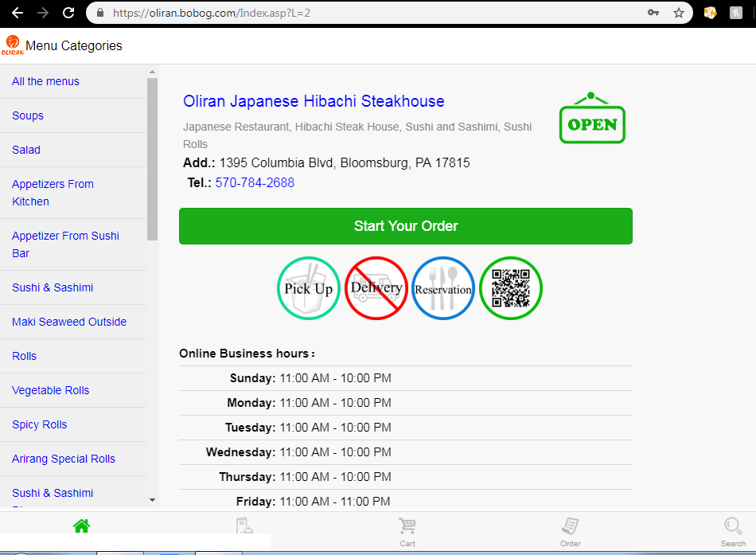Screen dimensions: 756x555
Task: Click the QR code icon
Action: tap(510, 288)
